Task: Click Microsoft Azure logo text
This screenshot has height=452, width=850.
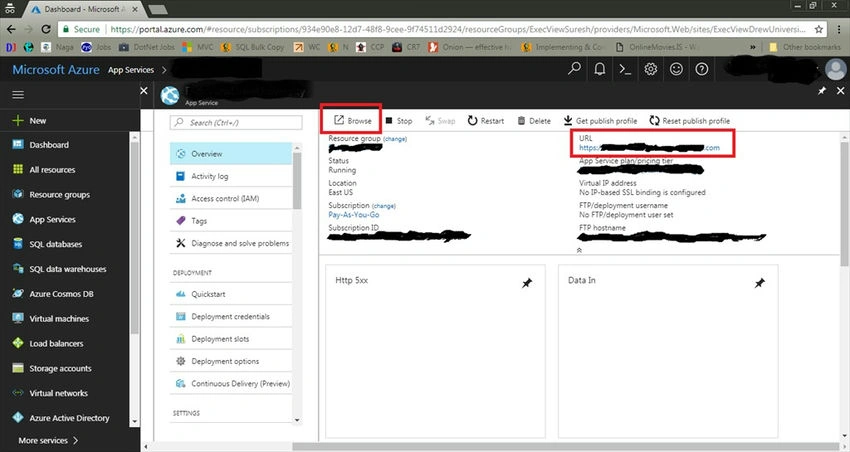Action: pos(56,69)
